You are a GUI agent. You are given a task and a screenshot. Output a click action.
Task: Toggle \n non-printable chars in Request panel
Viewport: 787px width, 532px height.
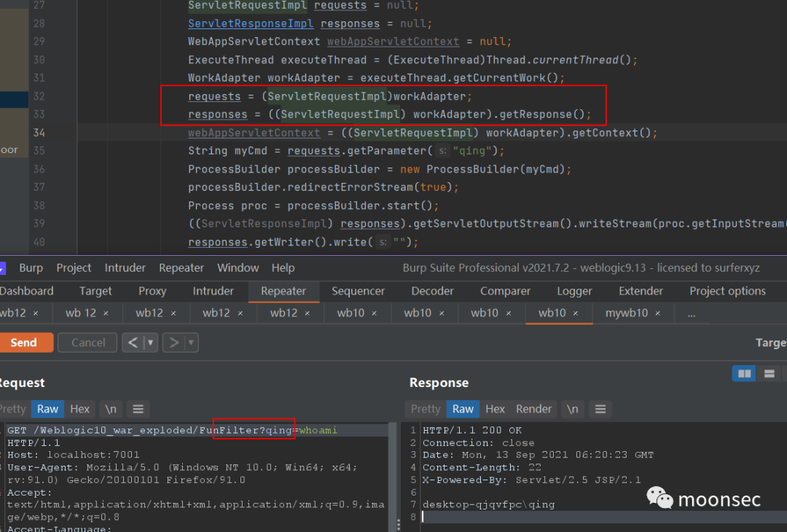click(111, 409)
